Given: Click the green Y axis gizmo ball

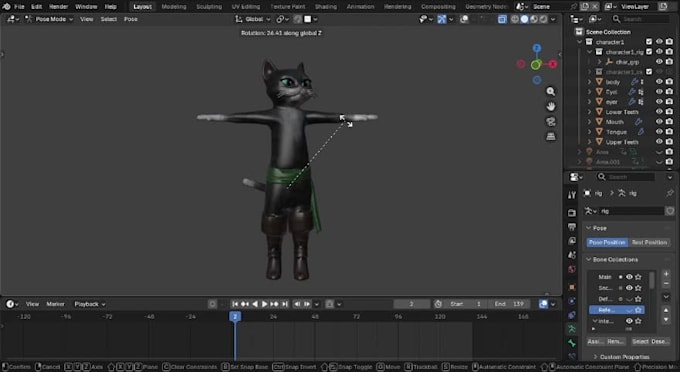Looking at the screenshot, I should tap(536, 65).
